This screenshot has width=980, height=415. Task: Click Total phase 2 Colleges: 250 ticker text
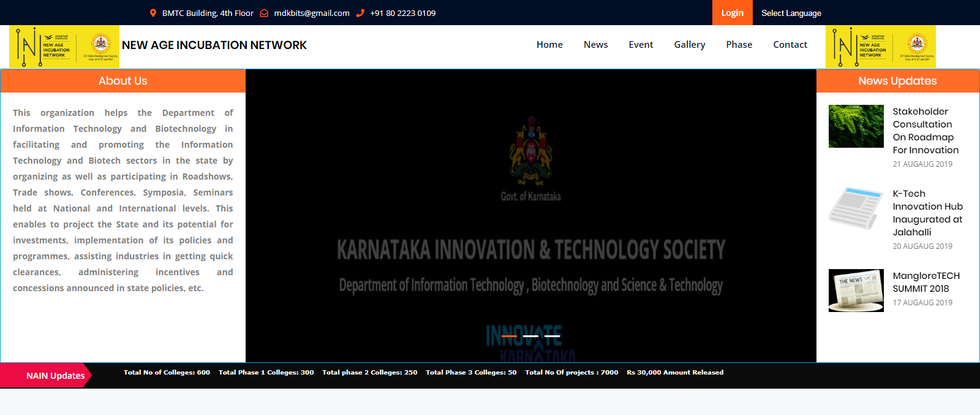(370, 372)
